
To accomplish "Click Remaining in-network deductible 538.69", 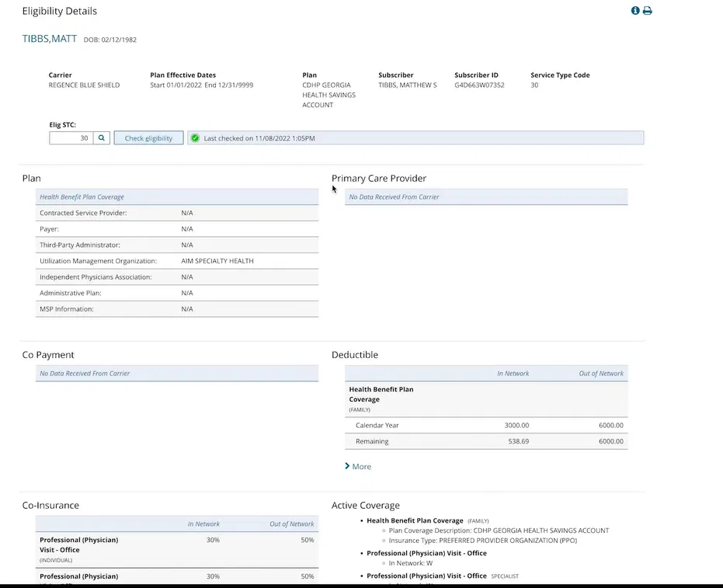I will pos(518,441).
